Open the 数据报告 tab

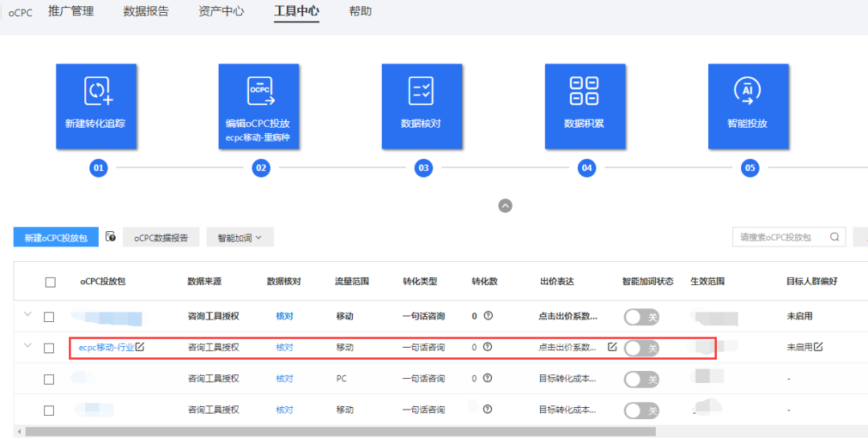tap(146, 11)
